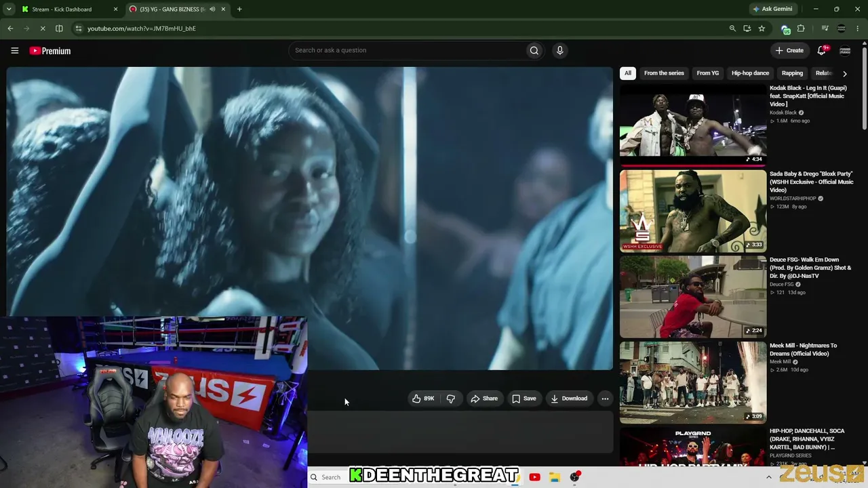Open the PLAYGRND hip-hop party mix thumbnail
This screenshot has width=868, height=488.
click(x=693, y=447)
